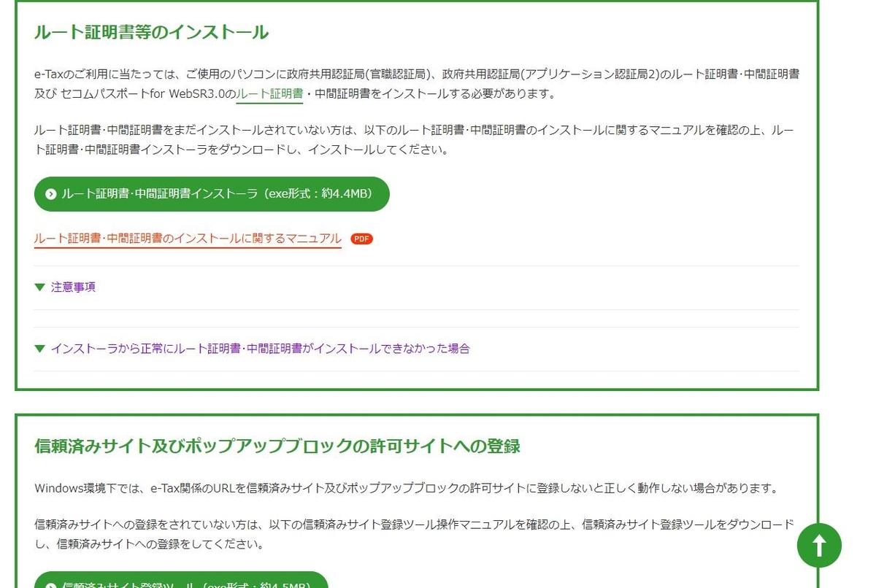Download the ルート証明書・中間証明書インストーラ
Viewport: 876px width, 588px height.
tap(212, 194)
